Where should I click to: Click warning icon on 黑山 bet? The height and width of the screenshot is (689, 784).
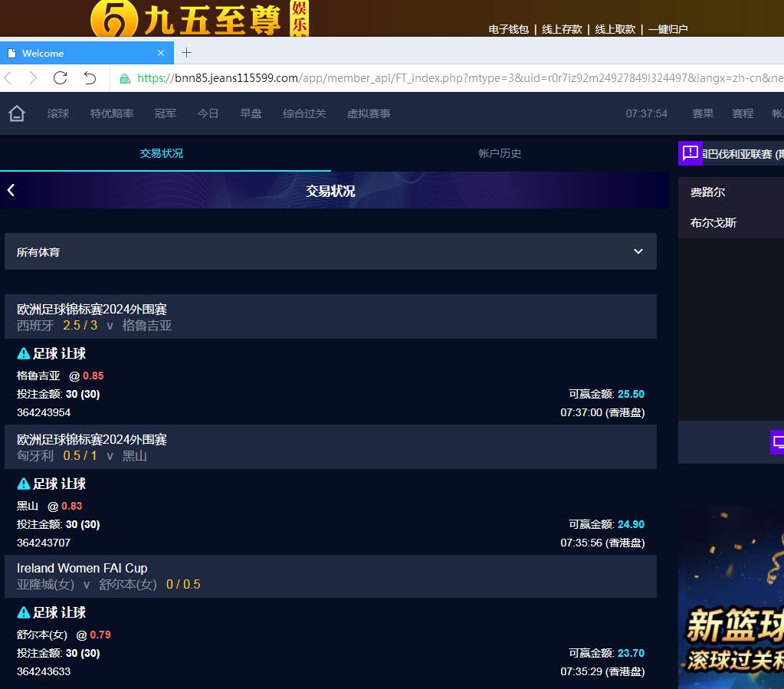24,484
